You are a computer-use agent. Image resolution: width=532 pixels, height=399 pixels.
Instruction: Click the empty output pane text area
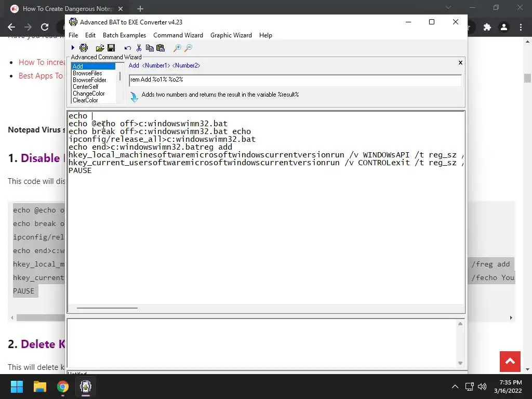262,343
